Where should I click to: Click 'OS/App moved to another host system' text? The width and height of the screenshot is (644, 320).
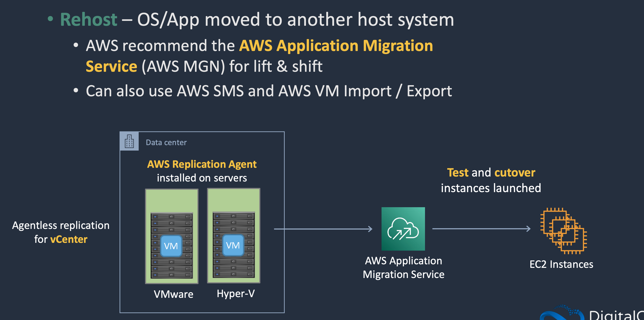click(x=296, y=20)
